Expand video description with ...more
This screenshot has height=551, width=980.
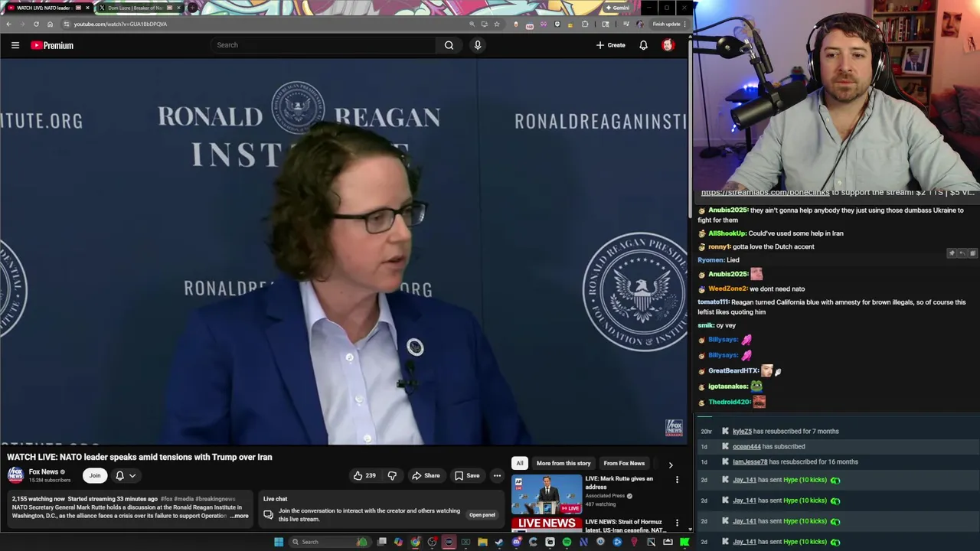click(x=240, y=516)
